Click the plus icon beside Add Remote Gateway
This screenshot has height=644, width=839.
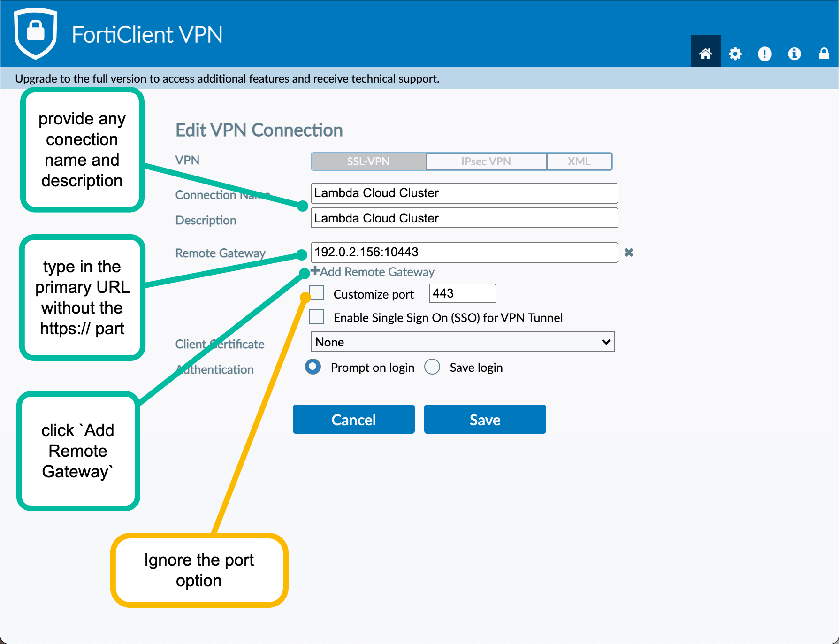(x=315, y=271)
